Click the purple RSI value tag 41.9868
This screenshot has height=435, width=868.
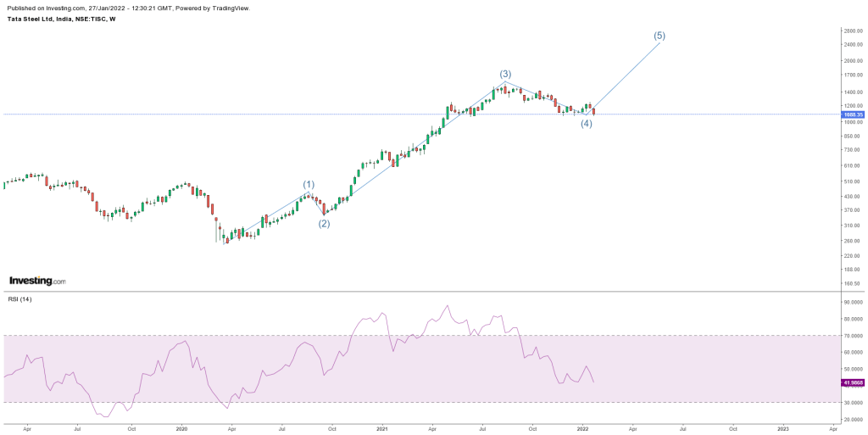(x=852, y=382)
